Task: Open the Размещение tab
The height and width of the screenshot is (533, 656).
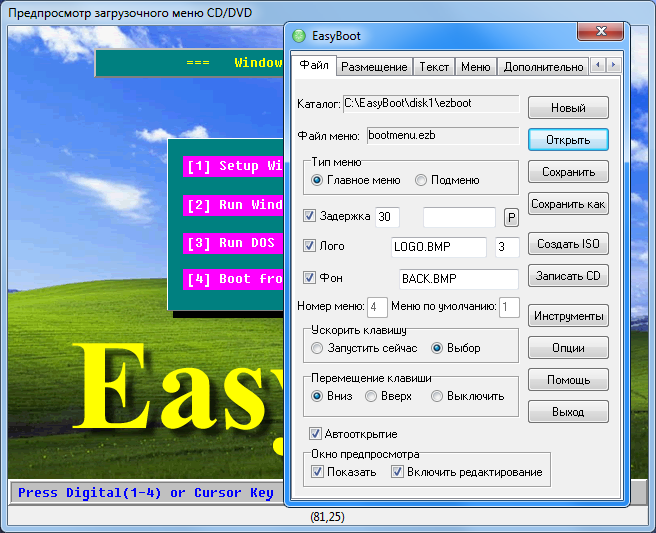Action: [x=374, y=67]
